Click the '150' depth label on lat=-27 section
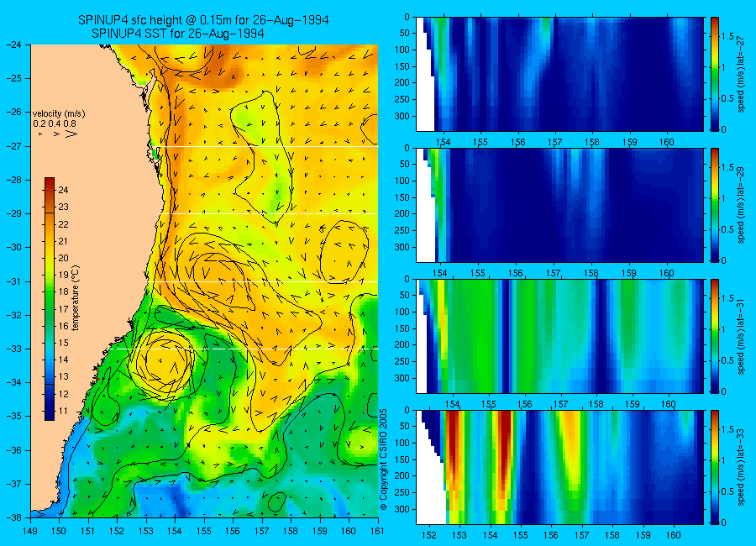Viewport: 756px width, 546px height. click(402, 66)
